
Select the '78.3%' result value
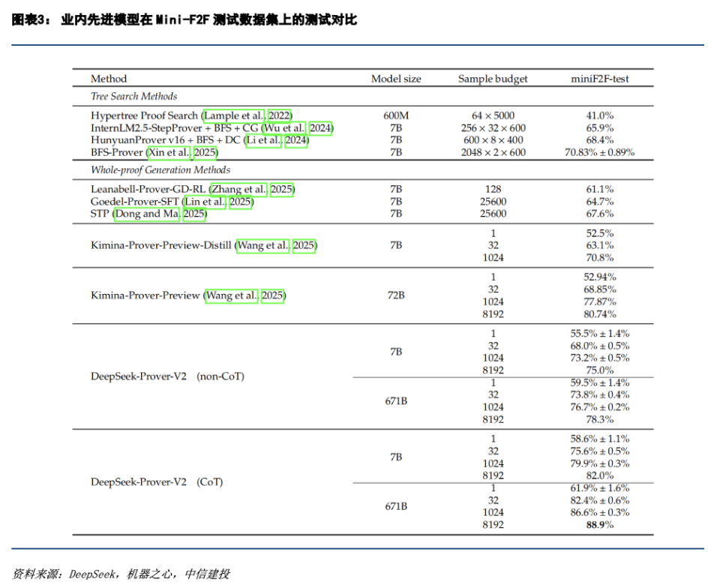[x=600, y=419]
